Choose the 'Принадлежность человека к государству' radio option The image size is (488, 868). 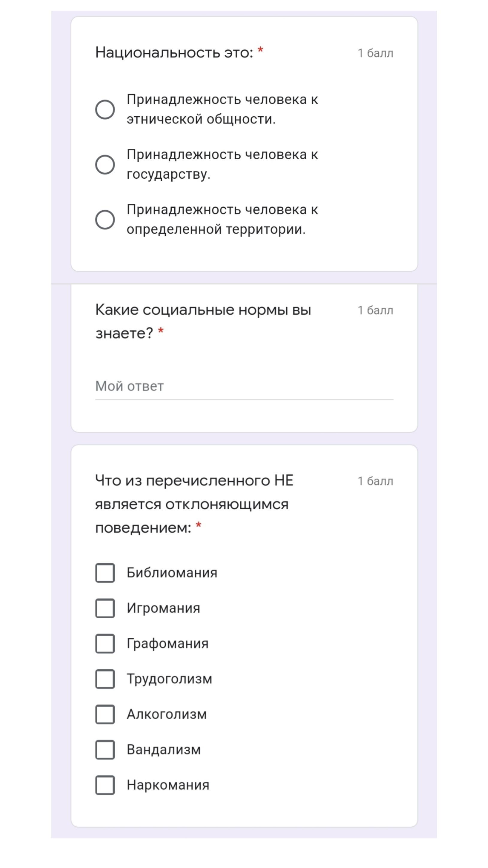(105, 165)
